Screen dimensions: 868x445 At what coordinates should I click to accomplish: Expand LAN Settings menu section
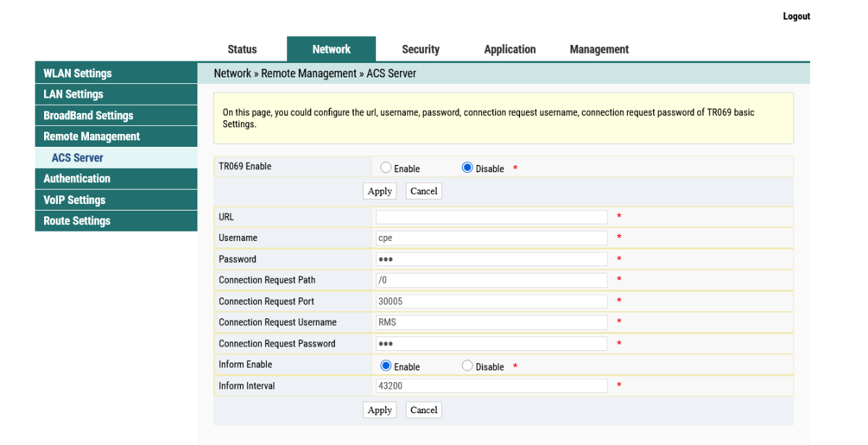73,94
